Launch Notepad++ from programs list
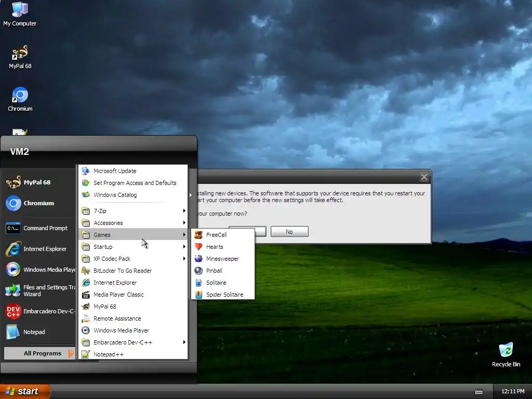 click(x=133, y=354)
